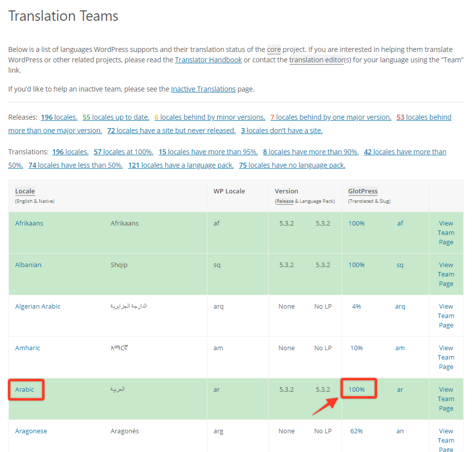Click the 6 locales behind by minor versions link

[x=209, y=117]
